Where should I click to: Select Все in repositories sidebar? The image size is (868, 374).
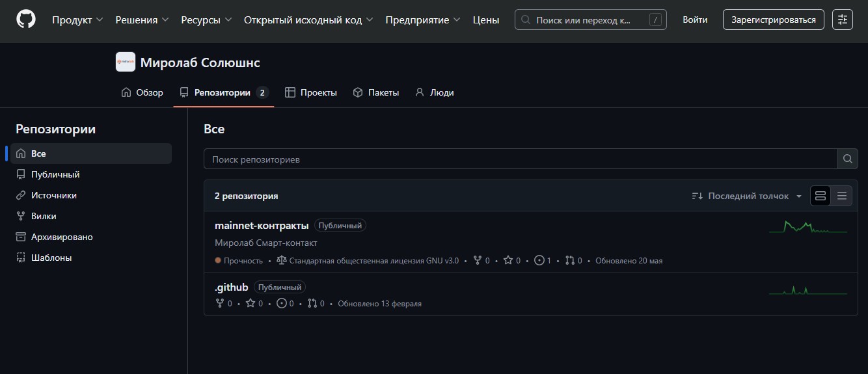pyautogui.click(x=91, y=154)
